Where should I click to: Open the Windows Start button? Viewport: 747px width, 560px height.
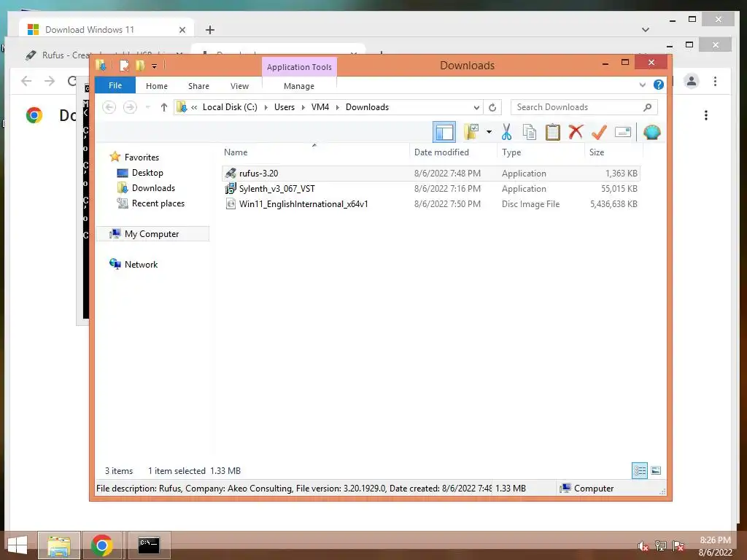click(18, 545)
